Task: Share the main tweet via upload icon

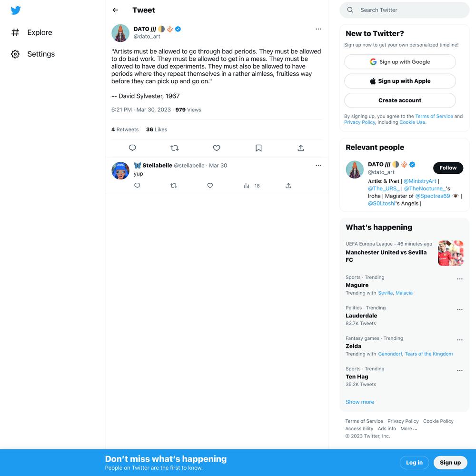Action: 300,148
